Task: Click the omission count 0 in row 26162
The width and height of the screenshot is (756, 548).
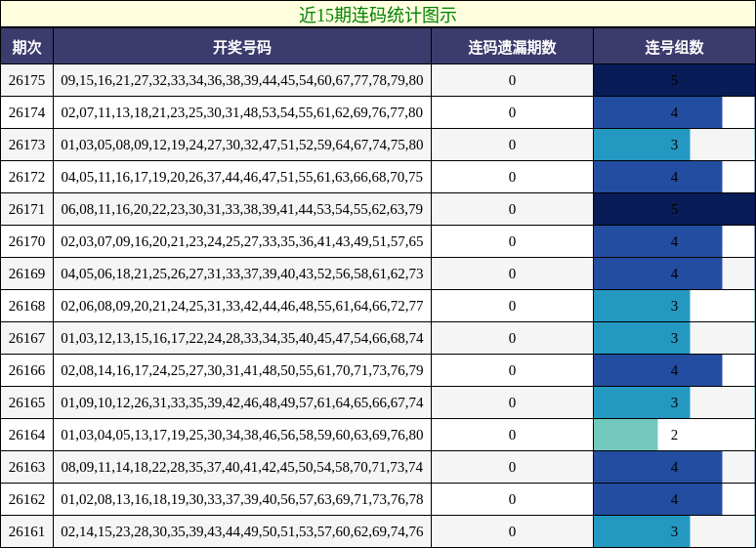Action: click(512, 499)
